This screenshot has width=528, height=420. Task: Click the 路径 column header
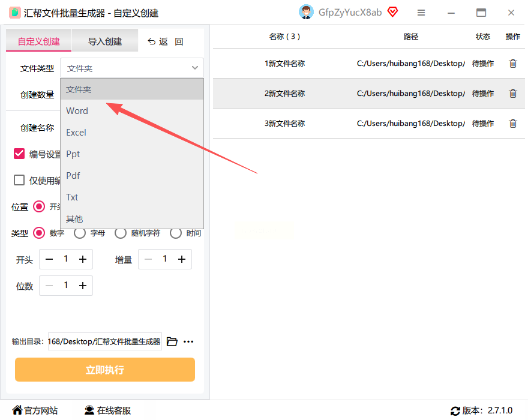tap(411, 37)
